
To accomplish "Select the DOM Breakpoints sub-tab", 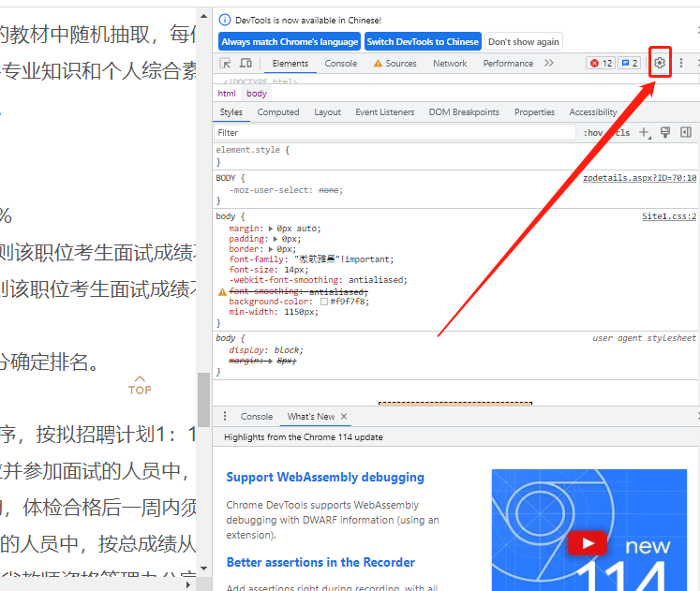I will pyautogui.click(x=464, y=112).
